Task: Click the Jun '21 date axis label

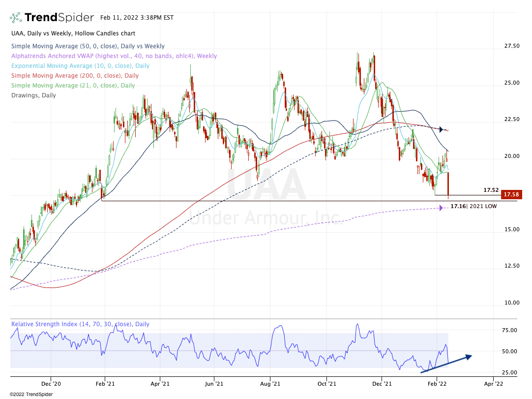Action: click(214, 384)
